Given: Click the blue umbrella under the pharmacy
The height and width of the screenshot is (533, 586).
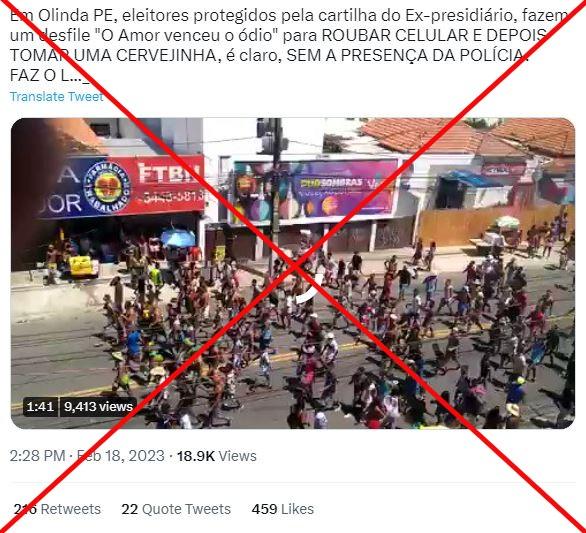Looking at the screenshot, I should (x=178, y=238).
